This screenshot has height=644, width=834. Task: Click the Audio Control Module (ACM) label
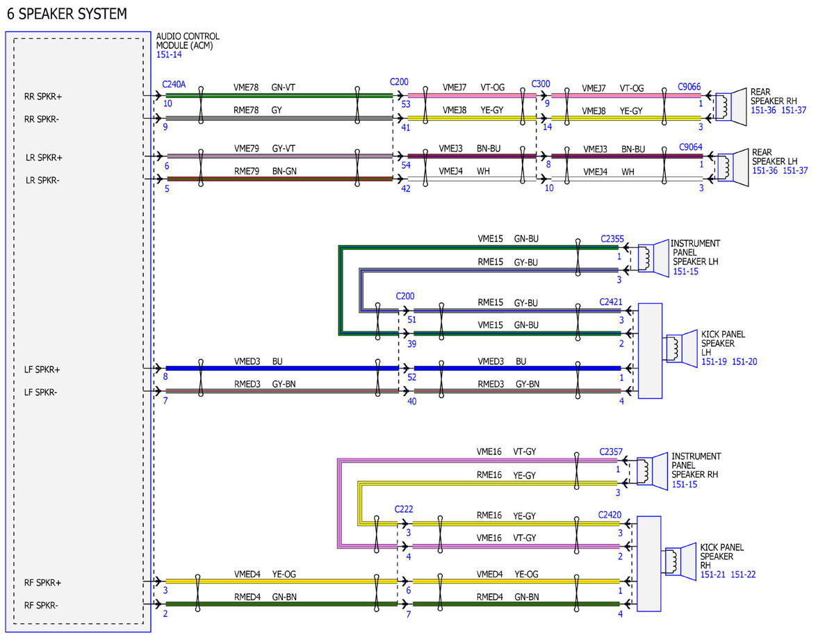(188, 40)
